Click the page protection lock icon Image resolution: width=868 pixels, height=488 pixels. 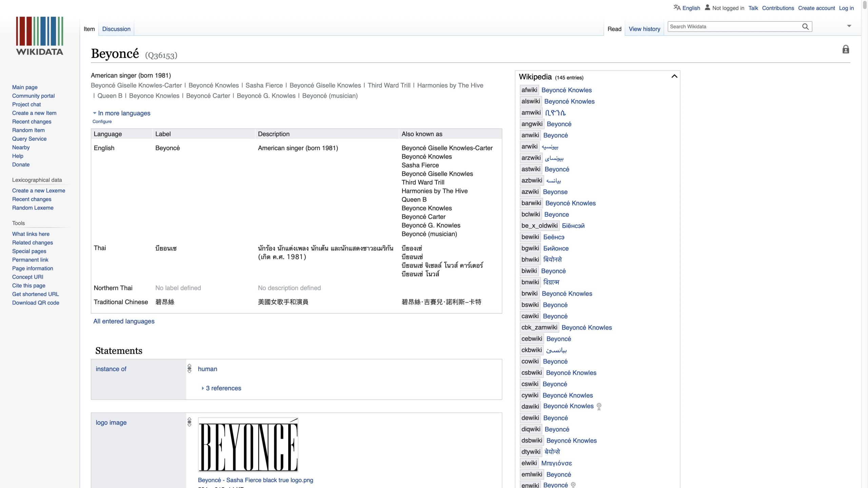(846, 50)
